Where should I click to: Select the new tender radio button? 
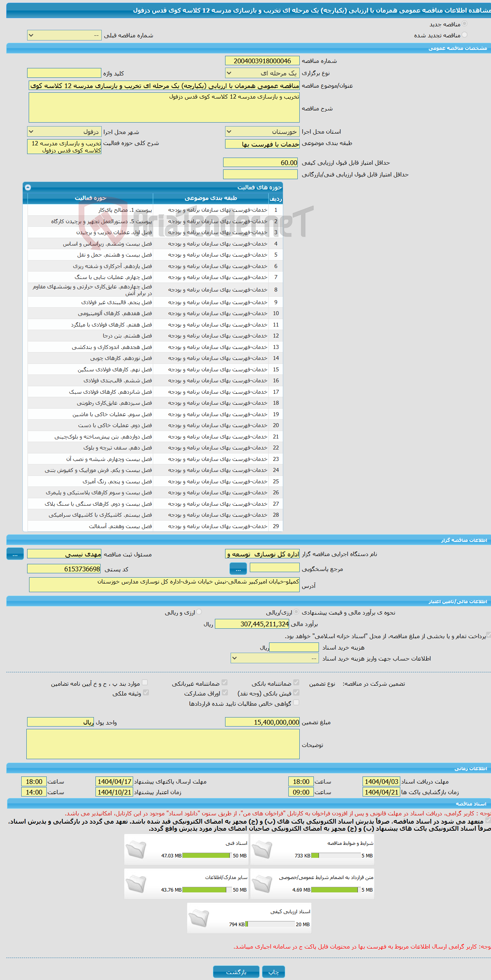click(465, 24)
